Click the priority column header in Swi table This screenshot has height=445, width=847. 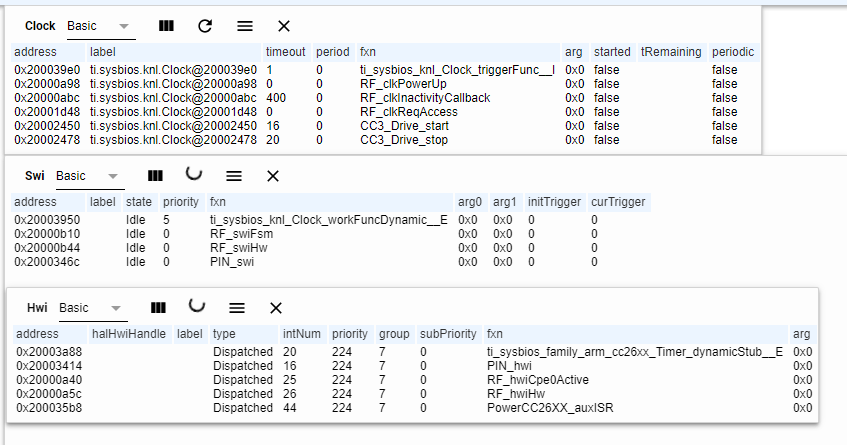click(180, 201)
